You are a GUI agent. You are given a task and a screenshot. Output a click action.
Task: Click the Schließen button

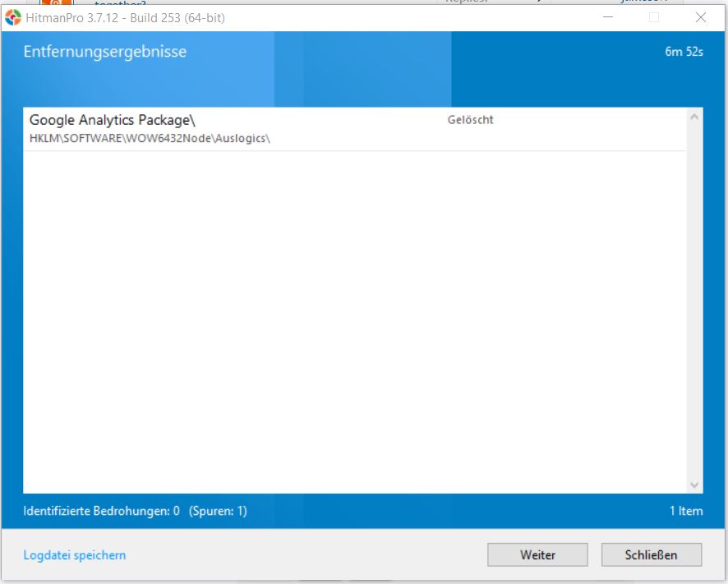(x=652, y=554)
